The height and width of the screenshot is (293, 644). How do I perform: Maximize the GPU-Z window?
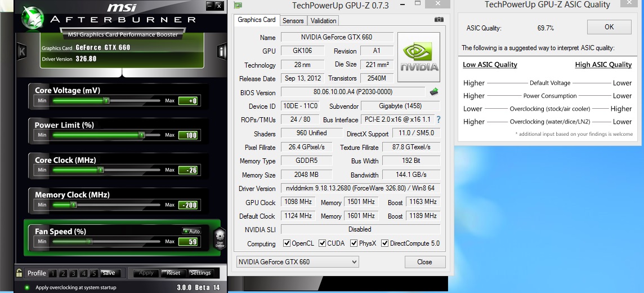418,3
